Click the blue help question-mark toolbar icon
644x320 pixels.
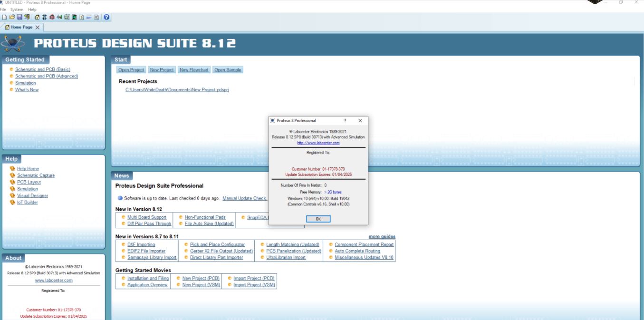click(x=106, y=17)
